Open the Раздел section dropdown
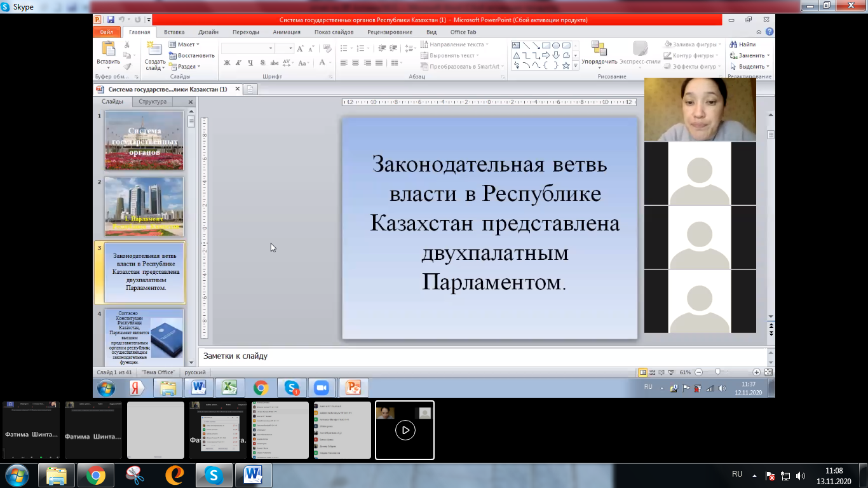The height and width of the screenshot is (488, 868). point(185,66)
